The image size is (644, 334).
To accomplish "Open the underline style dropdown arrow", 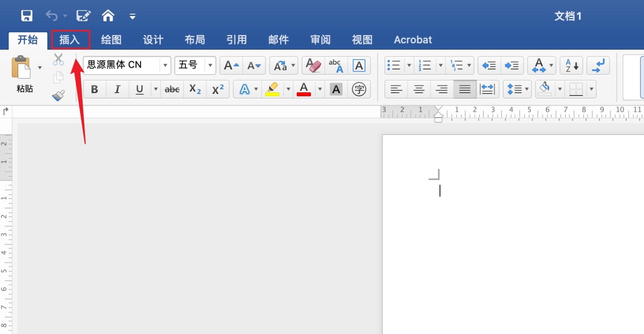I will [156, 89].
